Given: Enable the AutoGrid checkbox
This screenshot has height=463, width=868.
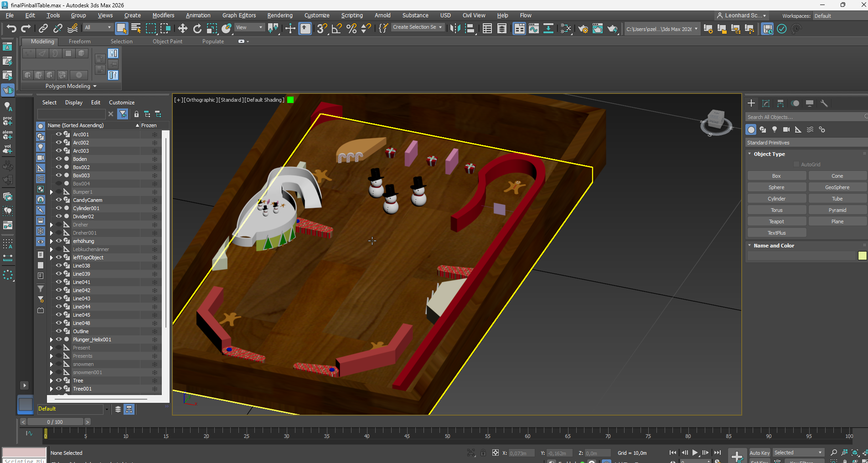Looking at the screenshot, I should [797, 164].
